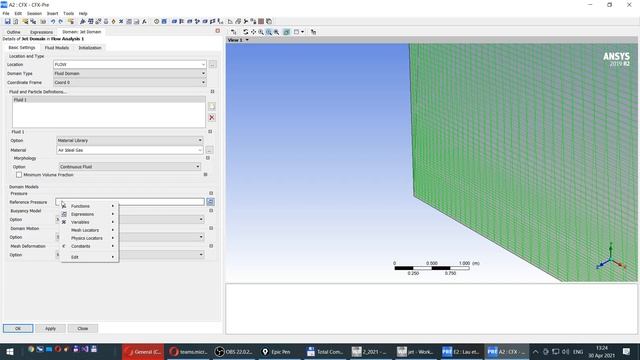Click the clock analysis type icon in toolbar
640x360 pixels.
(156, 21)
